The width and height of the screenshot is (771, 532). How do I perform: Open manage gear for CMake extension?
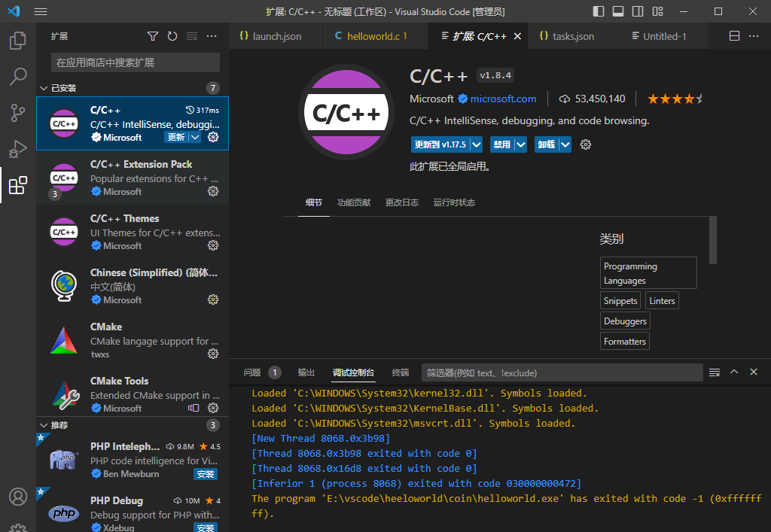(x=213, y=354)
